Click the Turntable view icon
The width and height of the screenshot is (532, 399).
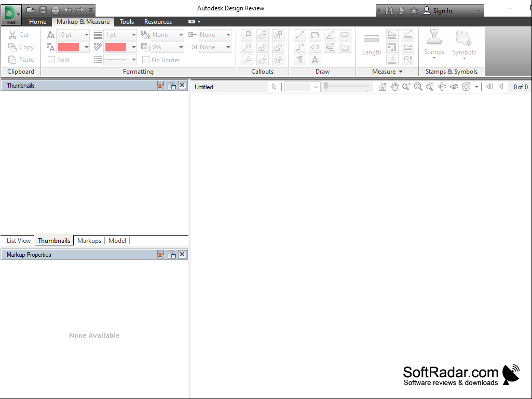coord(454,87)
